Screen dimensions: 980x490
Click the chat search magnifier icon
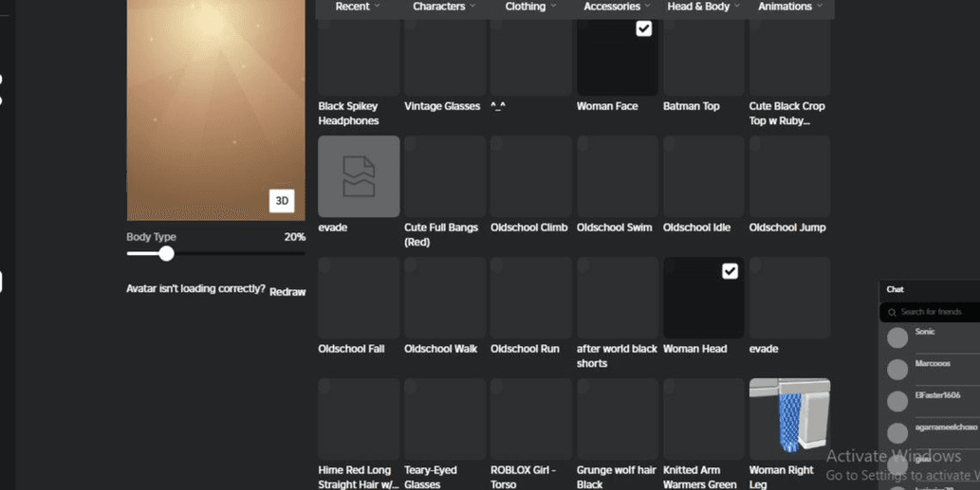pos(892,313)
